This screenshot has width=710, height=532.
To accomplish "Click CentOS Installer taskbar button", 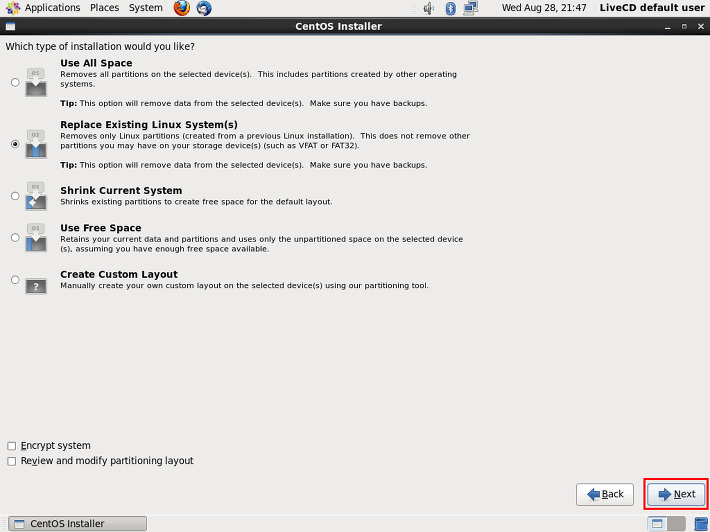I will (x=77, y=524).
